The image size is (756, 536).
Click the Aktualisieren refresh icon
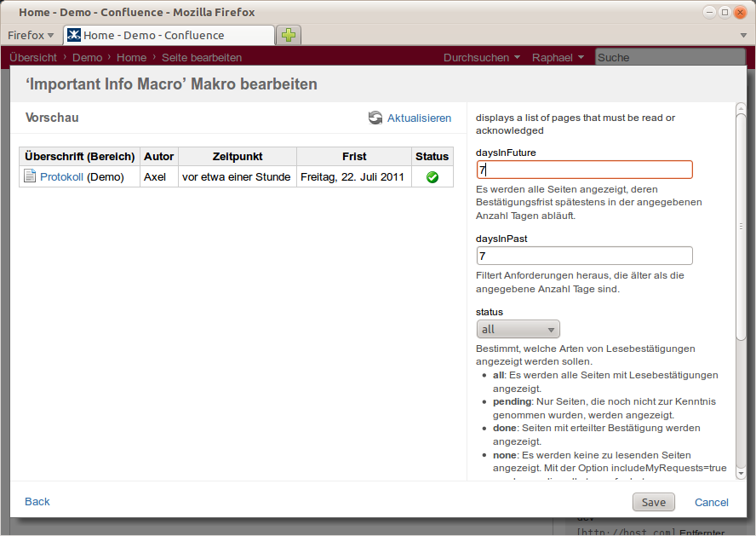[375, 118]
